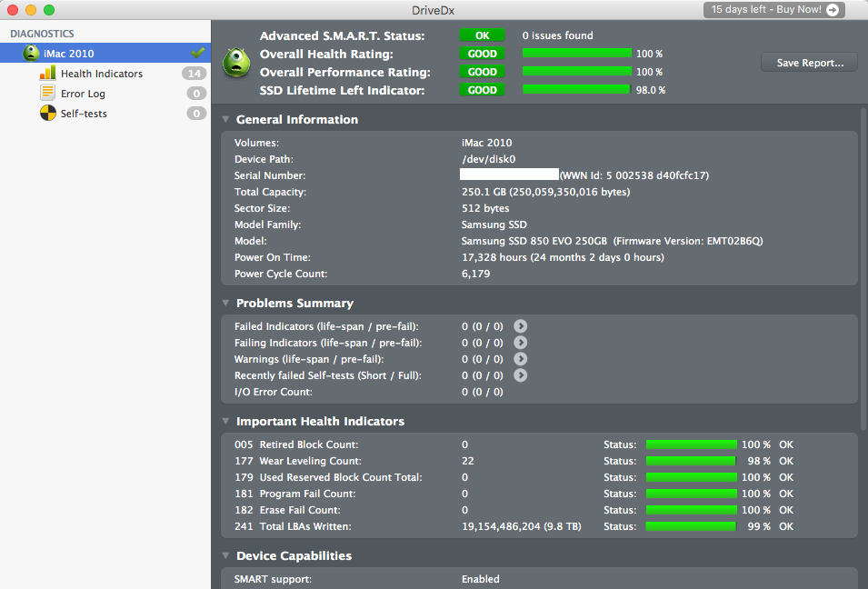The image size is (868, 589).
Task: Click the Overall Performance Rating progress bar
Action: (577, 72)
